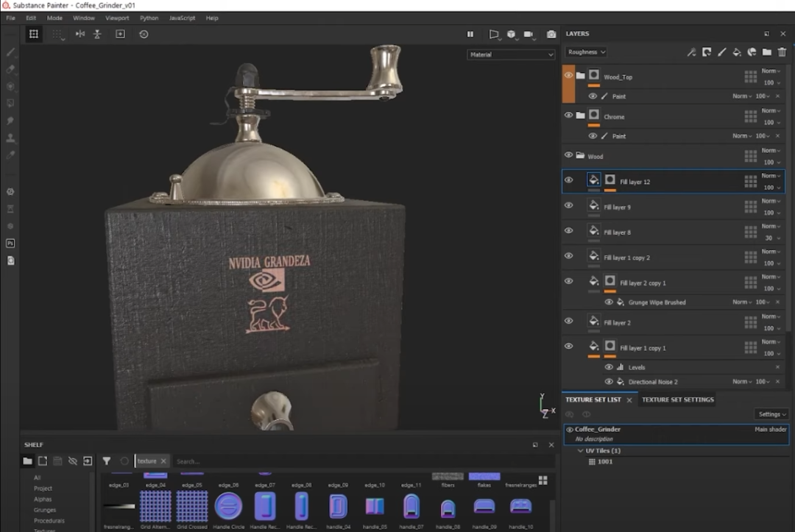Click the filter funnel icon in the Shelf
This screenshot has width=795, height=532.
pyautogui.click(x=107, y=461)
